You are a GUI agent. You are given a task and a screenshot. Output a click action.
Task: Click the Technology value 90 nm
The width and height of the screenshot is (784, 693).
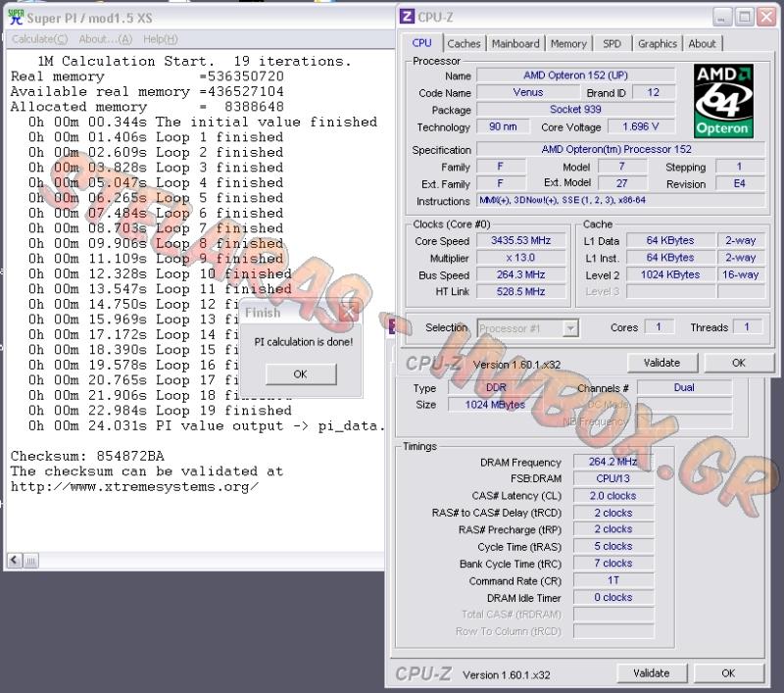tap(503, 126)
